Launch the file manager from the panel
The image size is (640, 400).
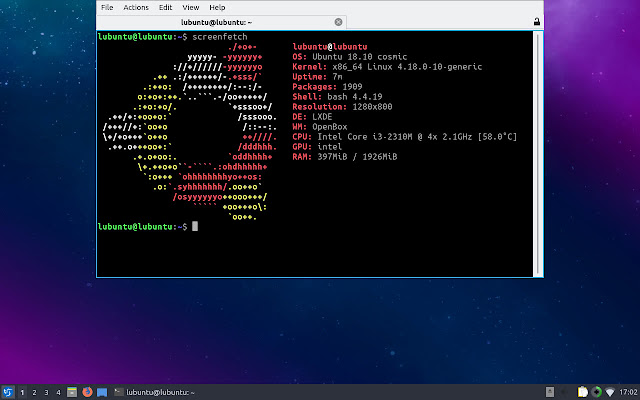point(72,392)
